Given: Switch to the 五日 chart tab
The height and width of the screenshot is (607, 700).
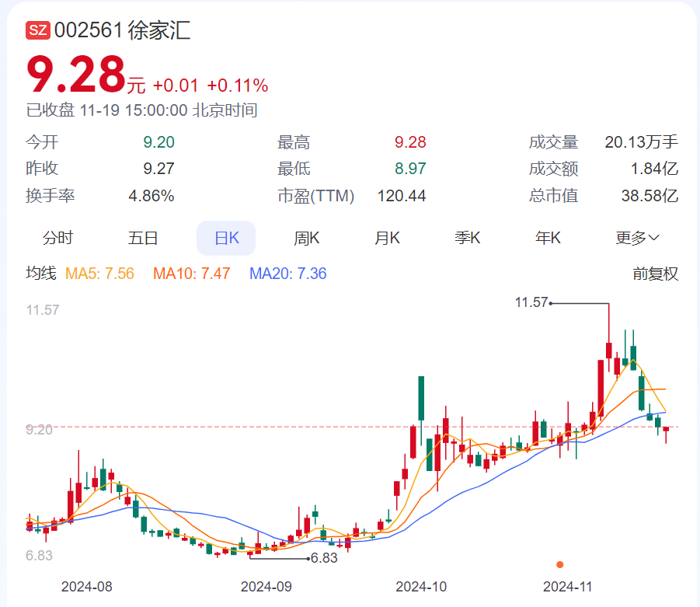Looking at the screenshot, I should pyautogui.click(x=143, y=238).
